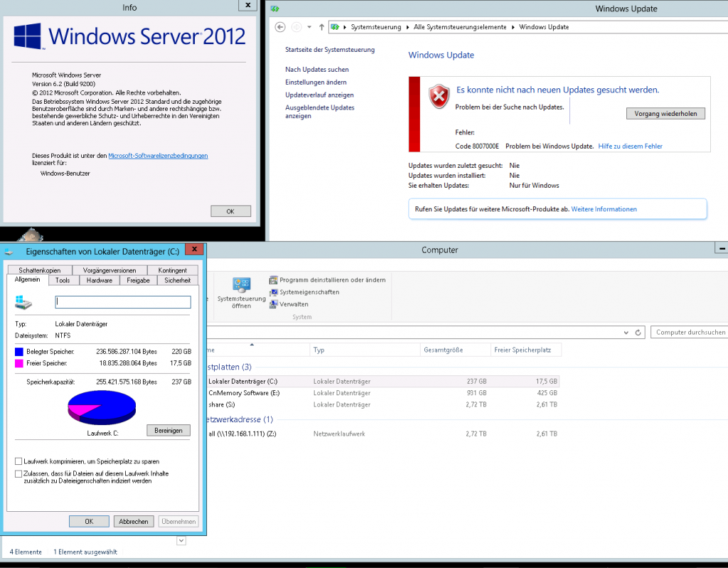Viewport: 728px width, 568px height.
Task: Open Hilfe zu diesem Fehler link
Action: 630,146
